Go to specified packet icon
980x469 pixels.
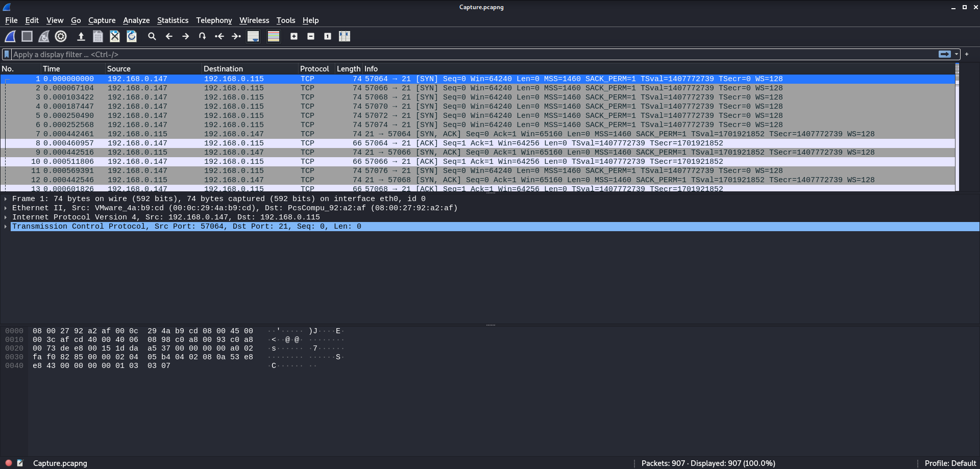pos(203,36)
